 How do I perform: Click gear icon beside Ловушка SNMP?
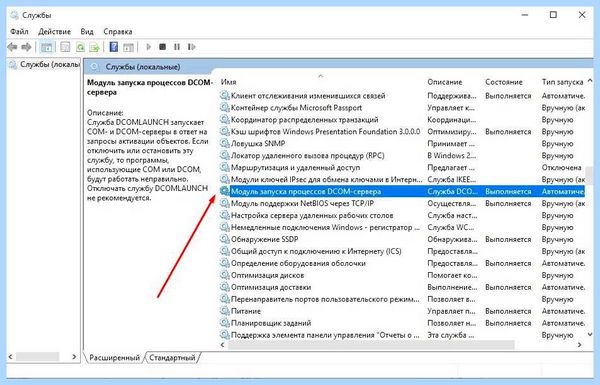pos(225,144)
